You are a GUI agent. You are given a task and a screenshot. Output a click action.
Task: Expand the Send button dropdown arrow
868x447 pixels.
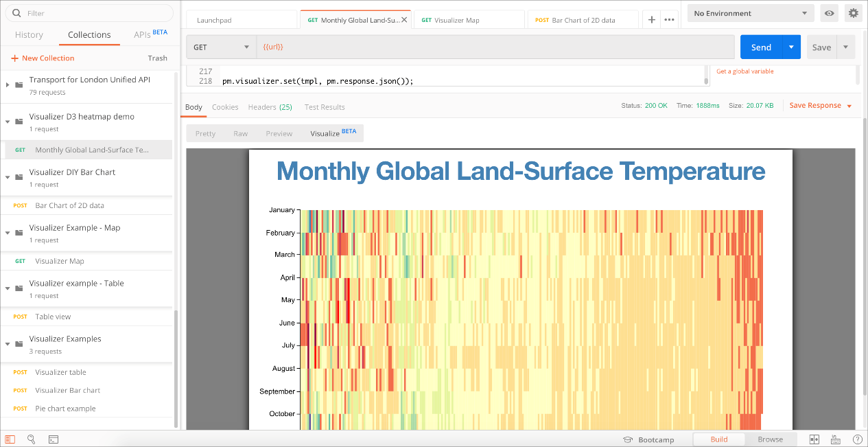[791, 47]
